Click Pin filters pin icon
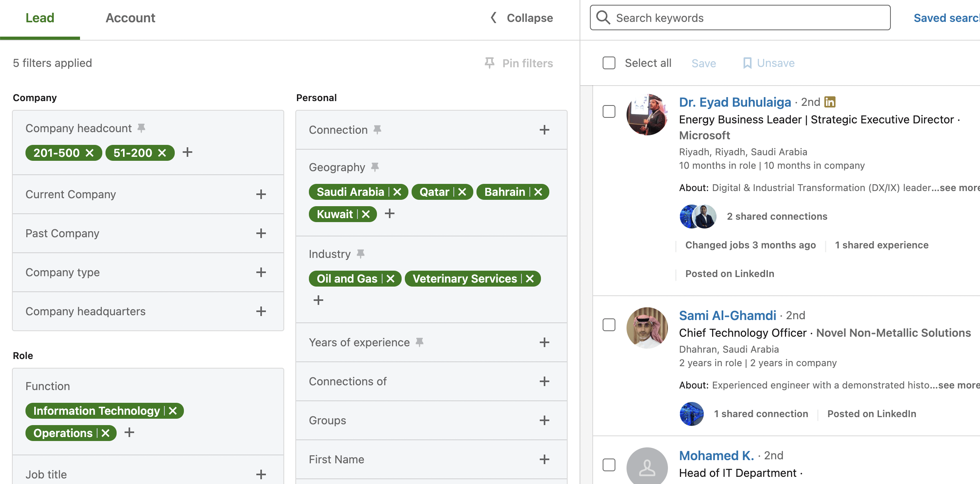The image size is (980, 484). 490,63
